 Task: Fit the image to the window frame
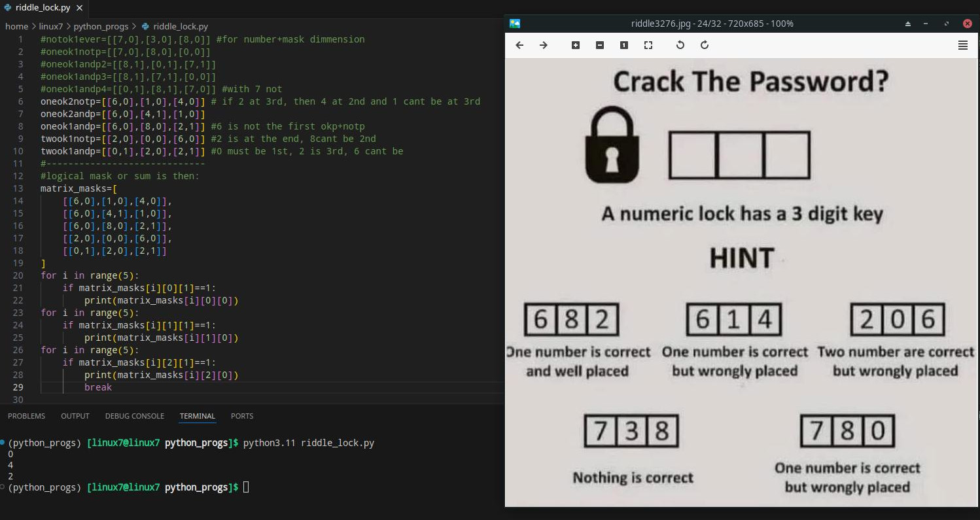pos(648,45)
